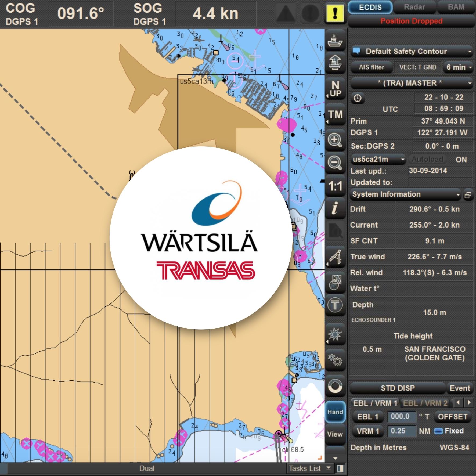Click the us5ca13m chart label on map

coord(196,81)
